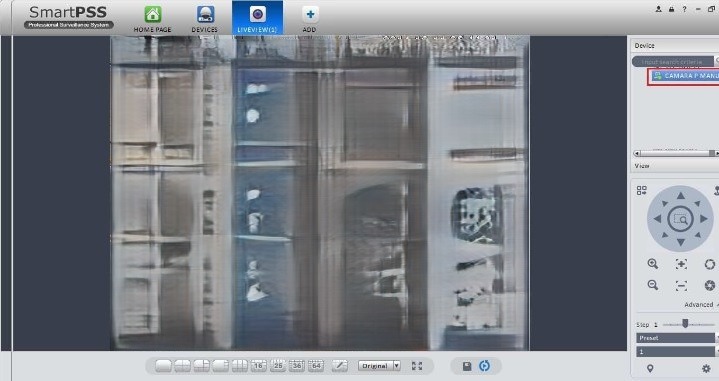Image resolution: width=719 pixels, height=381 pixels.
Task: Click the PTZ zoom out magnifier
Action: (x=653, y=285)
